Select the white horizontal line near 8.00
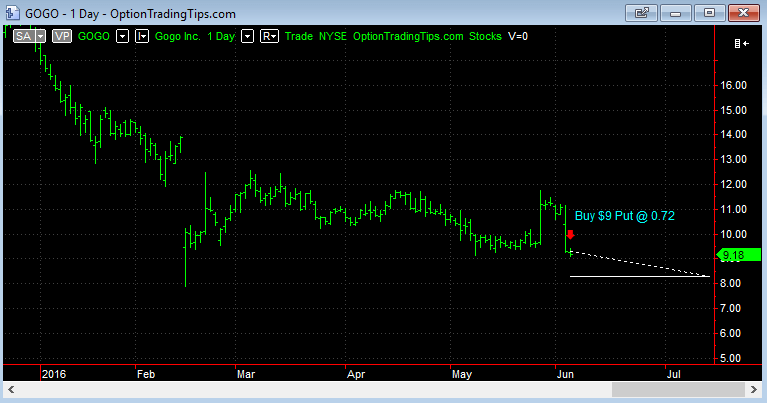 640,276
